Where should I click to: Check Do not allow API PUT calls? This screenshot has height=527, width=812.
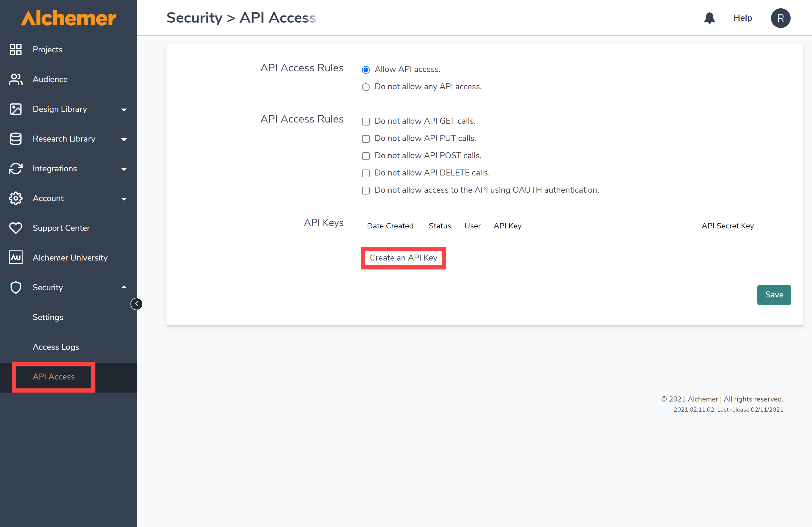(366, 139)
